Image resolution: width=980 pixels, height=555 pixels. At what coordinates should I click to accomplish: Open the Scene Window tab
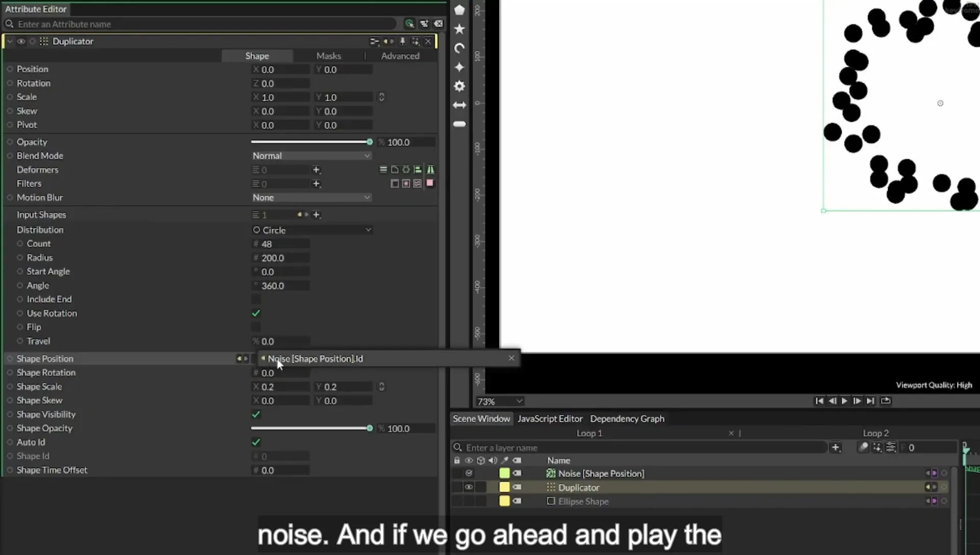point(481,419)
